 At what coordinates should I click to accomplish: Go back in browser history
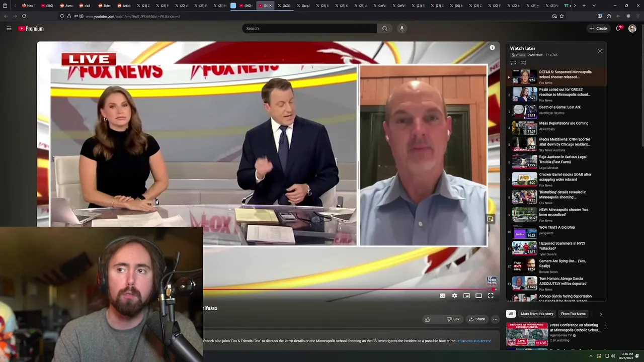6,16
